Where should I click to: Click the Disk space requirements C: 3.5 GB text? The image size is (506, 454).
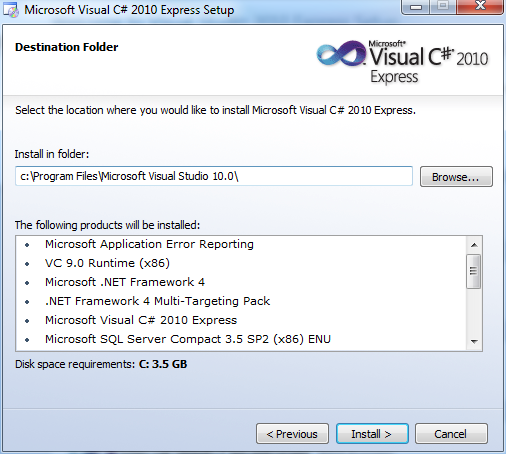(x=101, y=364)
